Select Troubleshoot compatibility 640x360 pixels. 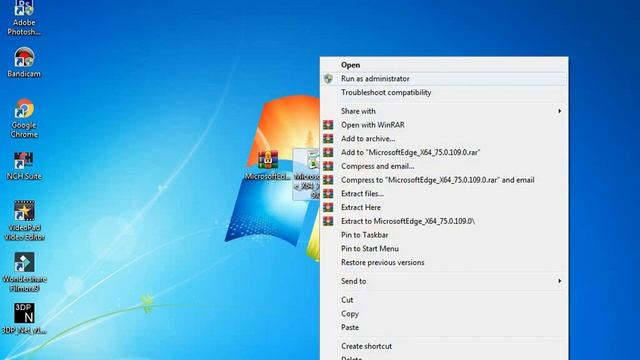[x=444, y=92]
